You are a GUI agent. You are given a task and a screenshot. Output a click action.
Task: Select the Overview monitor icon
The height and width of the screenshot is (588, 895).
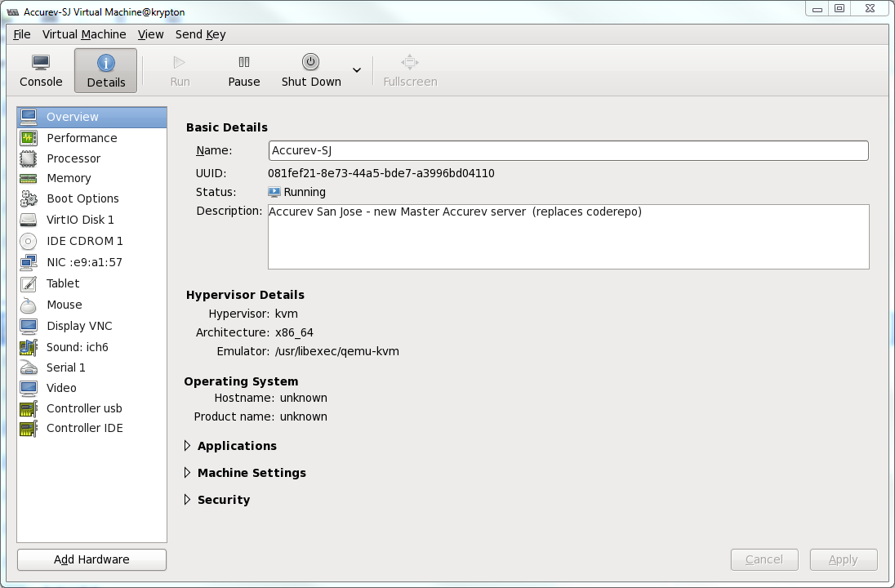(29, 117)
